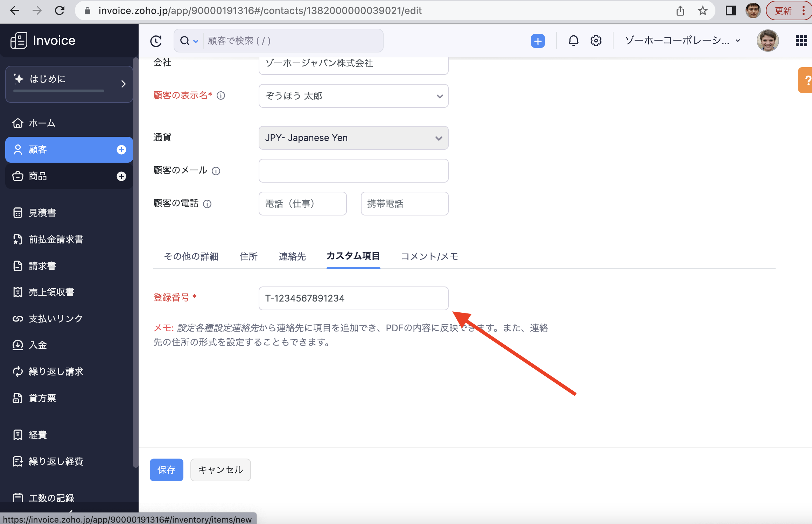812x524 pixels.
Task: Open the search scope dropdown arrow
Action: 196,41
